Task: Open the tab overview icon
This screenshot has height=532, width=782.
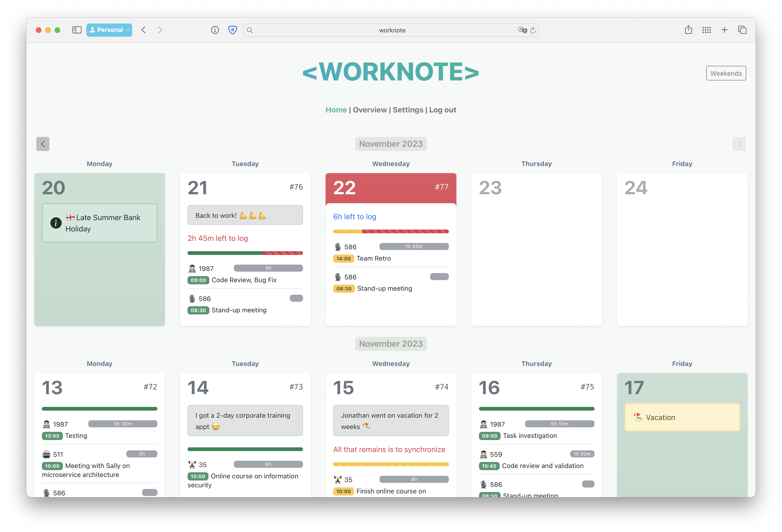Action: [742, 30]
